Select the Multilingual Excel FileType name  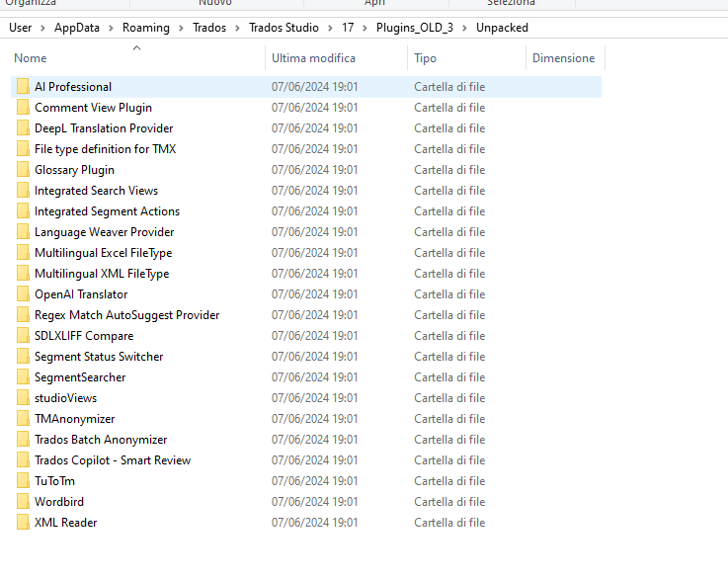[103, 253]
